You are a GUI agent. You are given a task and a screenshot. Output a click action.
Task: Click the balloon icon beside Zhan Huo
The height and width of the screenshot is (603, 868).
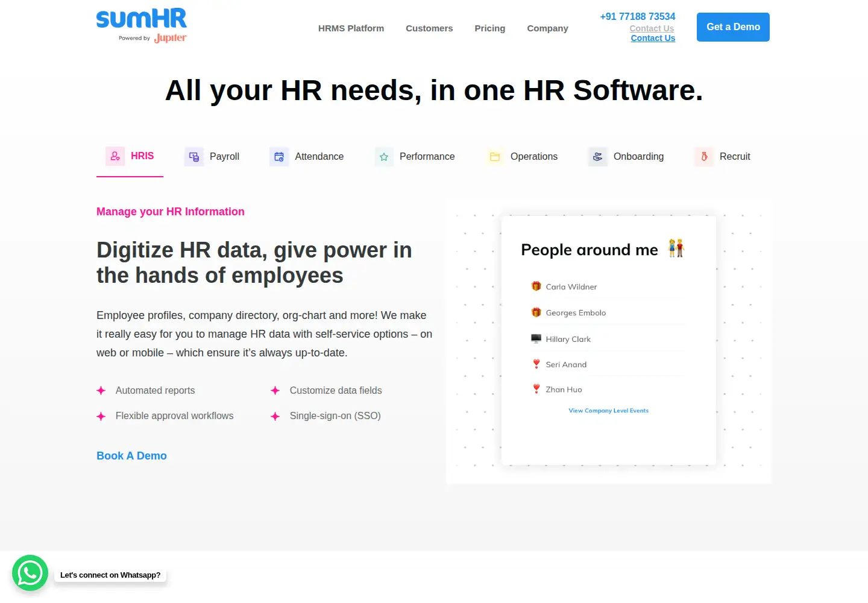536,389
